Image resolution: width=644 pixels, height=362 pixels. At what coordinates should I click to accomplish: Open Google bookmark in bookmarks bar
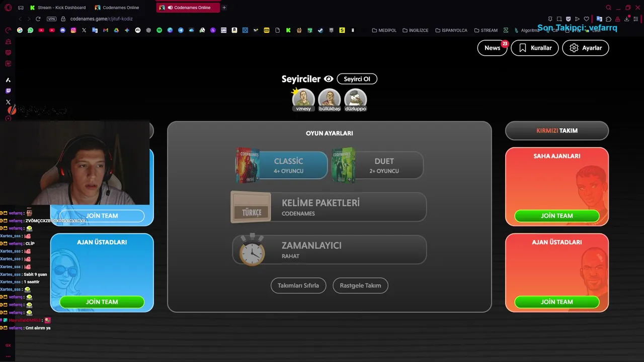pyautogui.click(x=20, y=30)
